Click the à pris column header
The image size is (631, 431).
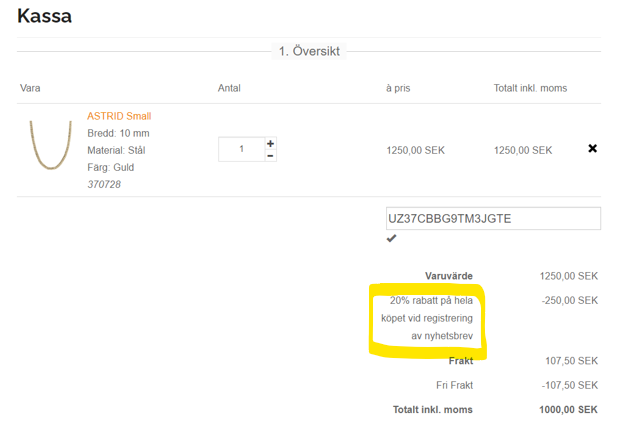[398, 88]
